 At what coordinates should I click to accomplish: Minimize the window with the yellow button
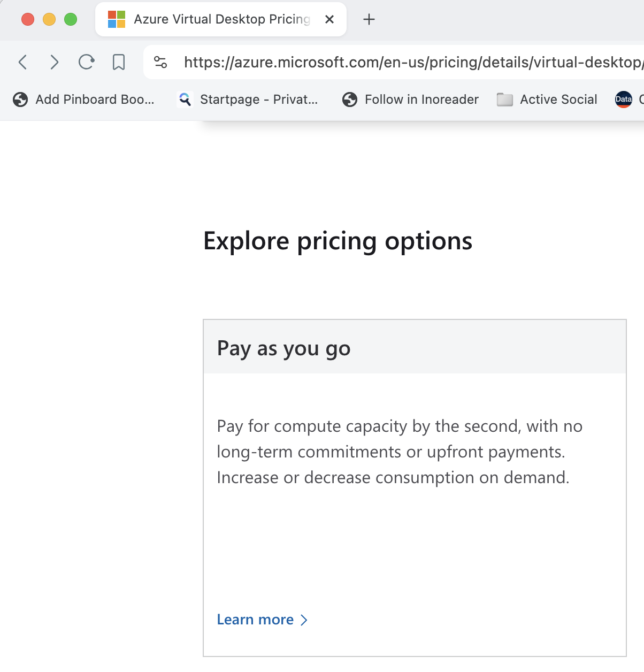[x=49, y=19]
